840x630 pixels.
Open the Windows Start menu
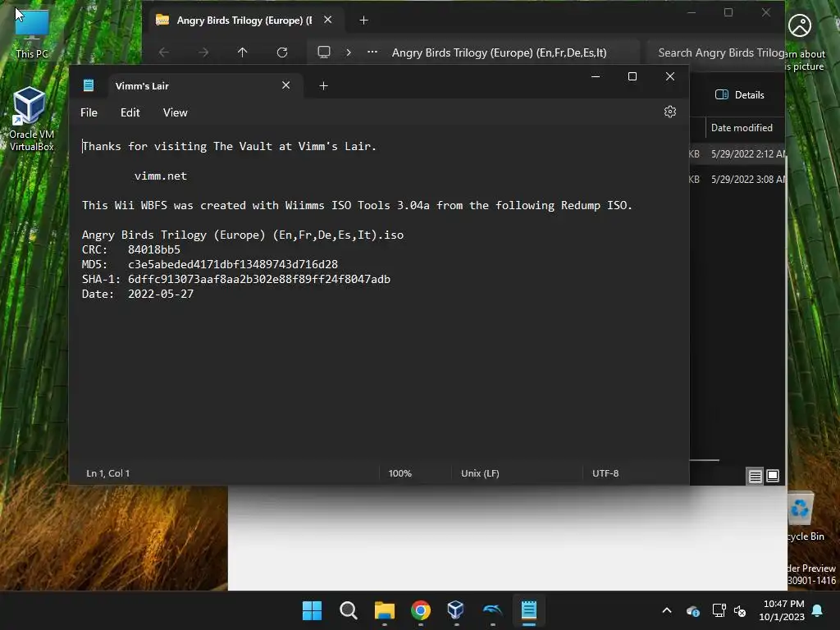[x=312, y=610]
